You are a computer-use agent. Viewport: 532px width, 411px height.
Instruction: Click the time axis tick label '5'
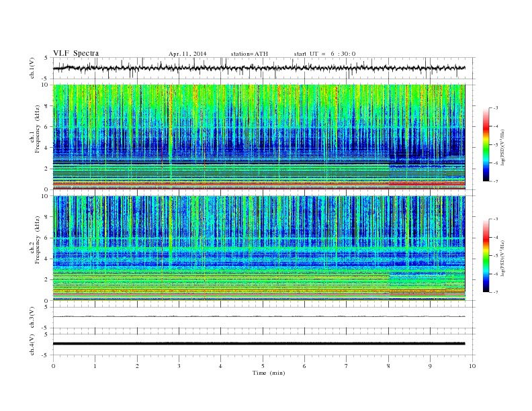tap(263, 366)
